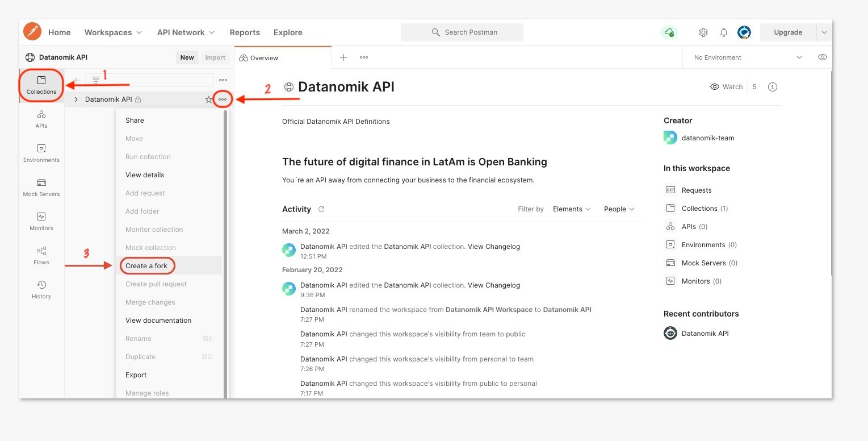This screenshot has height=441, width=868.
Task: Open Reports
Action: click(245, 32)
